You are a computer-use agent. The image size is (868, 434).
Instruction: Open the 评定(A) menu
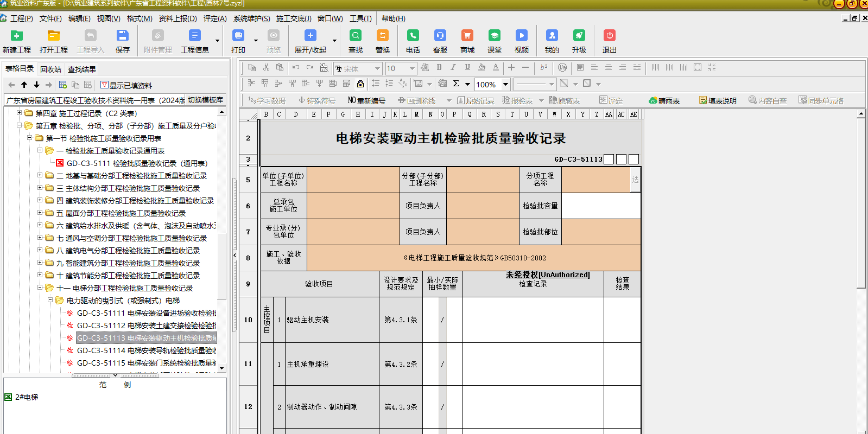[215, 18]
